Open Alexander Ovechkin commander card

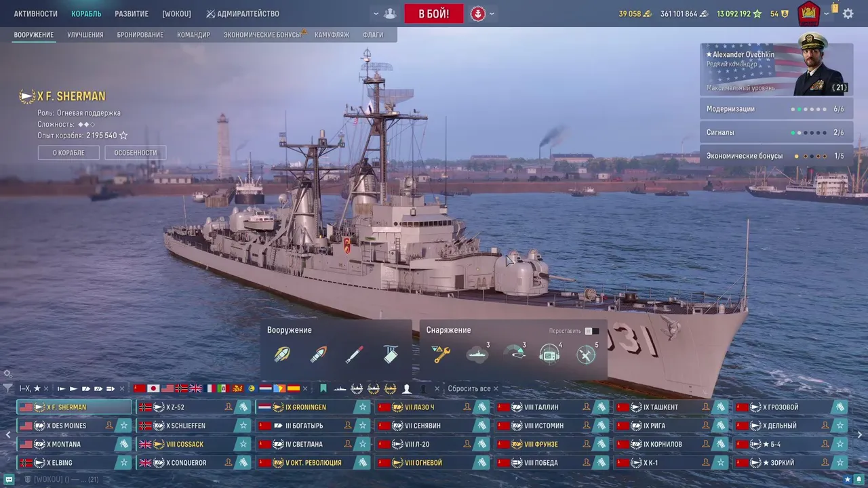click(x=776, y=69)
